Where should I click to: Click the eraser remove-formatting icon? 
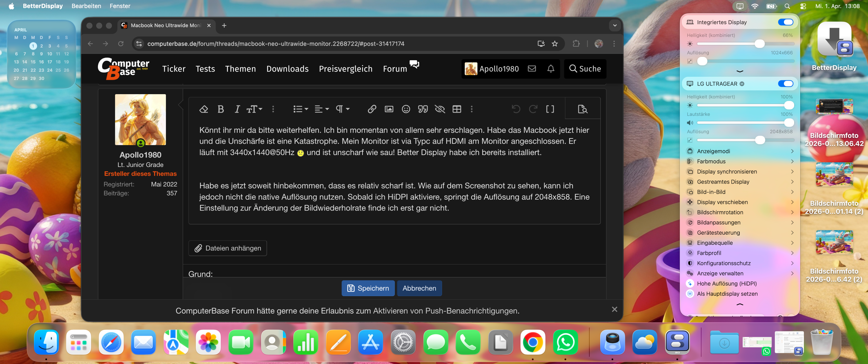point(203,109)
